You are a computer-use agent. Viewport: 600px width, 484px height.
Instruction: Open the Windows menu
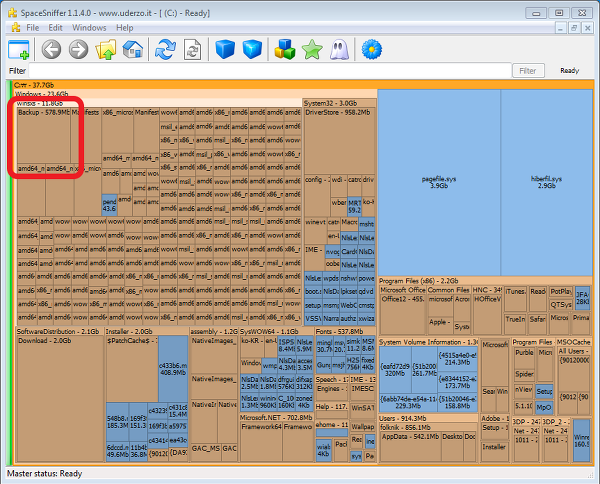click(x=89, y=28)
